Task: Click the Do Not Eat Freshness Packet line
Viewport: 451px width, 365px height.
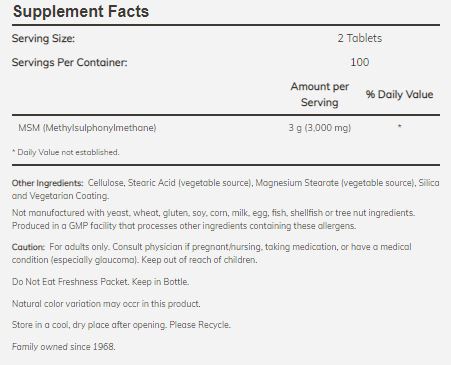Action: click(100, 282)
